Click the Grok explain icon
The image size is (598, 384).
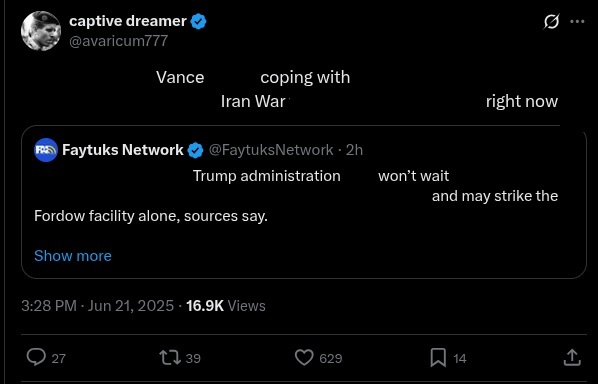coord(551,22)
